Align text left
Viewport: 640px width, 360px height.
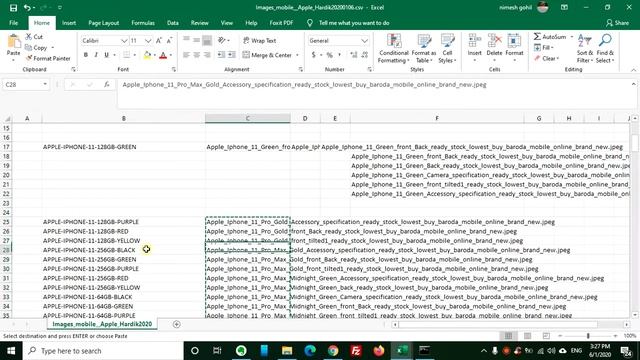186,55
